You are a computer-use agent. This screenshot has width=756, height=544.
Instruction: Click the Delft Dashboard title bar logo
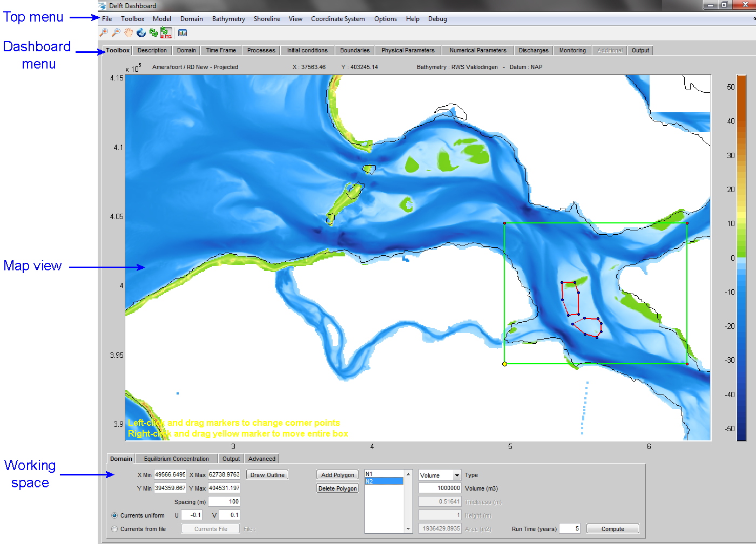pos(102,5)
